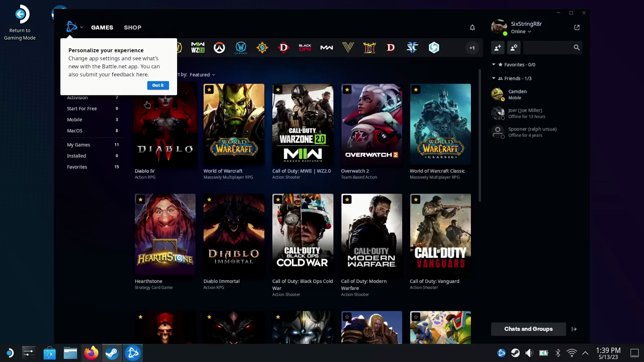Viewport: 644px width, 362px height.
Task: Toggle favorite star on Hearthstone card
Action: pos(140,200)
